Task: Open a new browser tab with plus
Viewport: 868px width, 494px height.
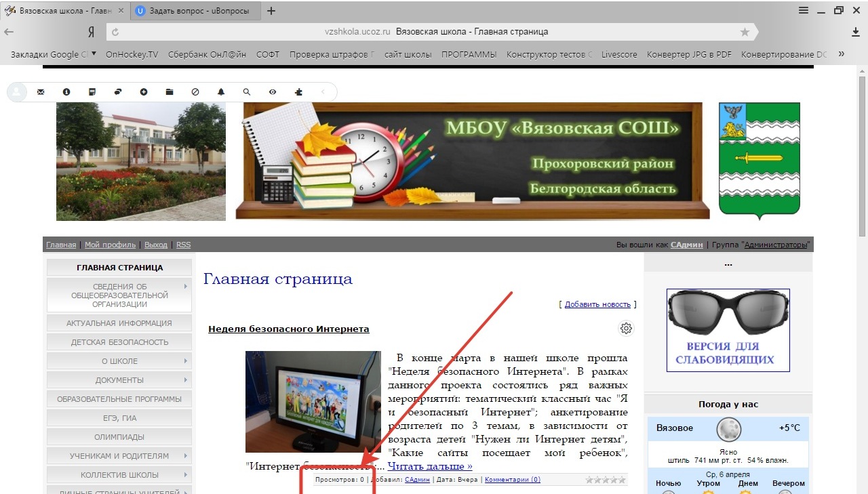Action: [271, 11]
